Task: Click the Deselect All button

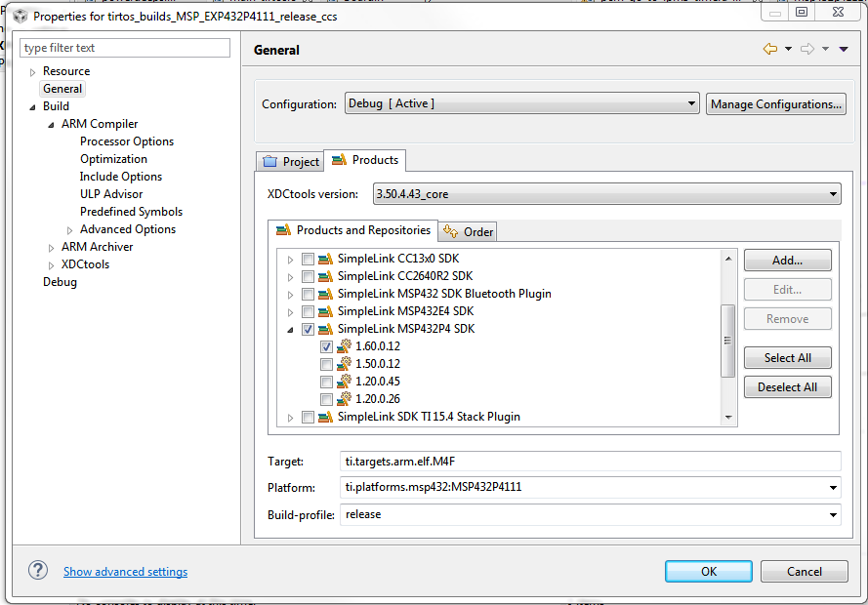Action: [787, 387]
